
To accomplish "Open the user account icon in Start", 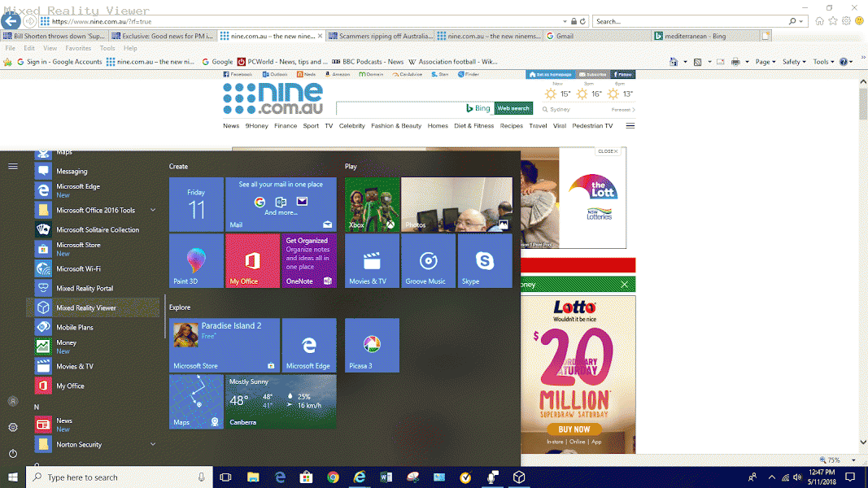I will click(13, 401).
